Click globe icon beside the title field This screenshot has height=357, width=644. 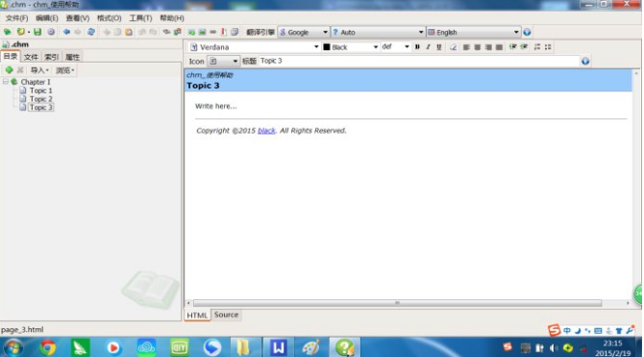point(585,62)
